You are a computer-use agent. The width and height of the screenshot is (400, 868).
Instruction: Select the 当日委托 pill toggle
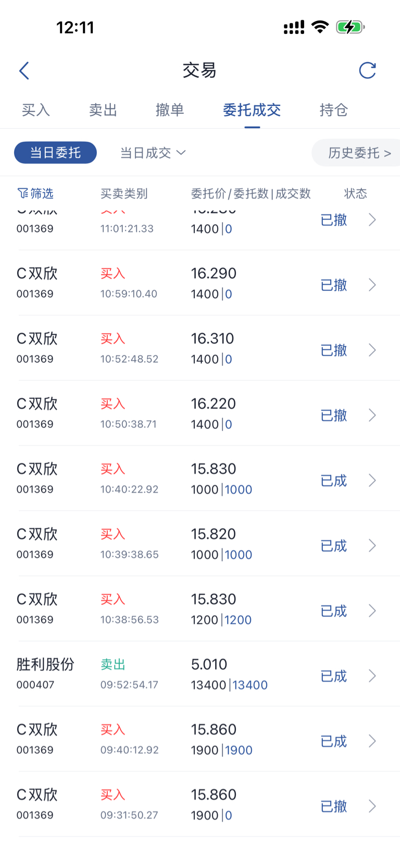(x=55, y=152)
